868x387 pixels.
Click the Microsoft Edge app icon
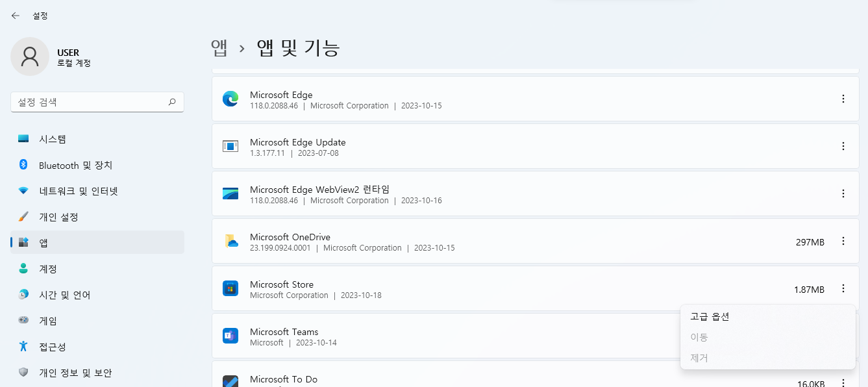[230, 99]
